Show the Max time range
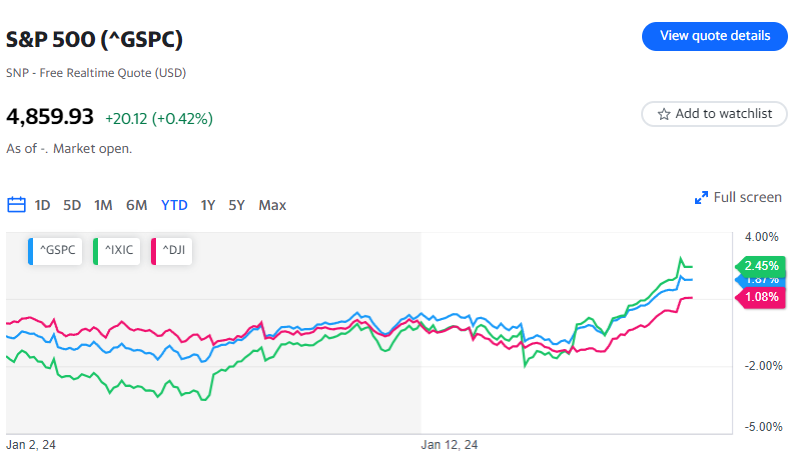This screenshot has width=794, height=473. [x=272, y=205]
